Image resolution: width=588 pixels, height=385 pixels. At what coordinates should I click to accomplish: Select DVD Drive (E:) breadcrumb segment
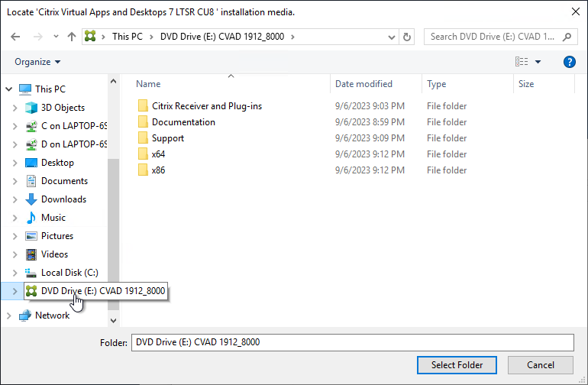[222, 37]
